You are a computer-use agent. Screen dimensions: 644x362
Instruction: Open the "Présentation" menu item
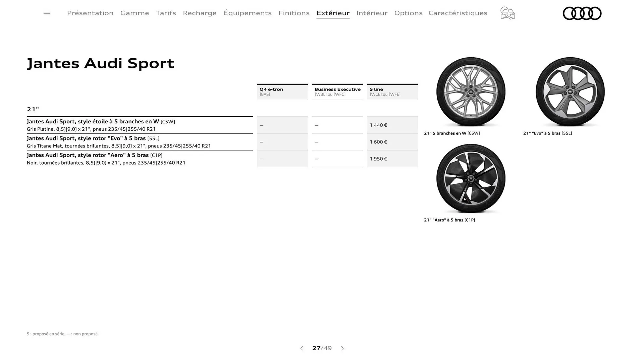pyautogui.click(x=90, y=13)
